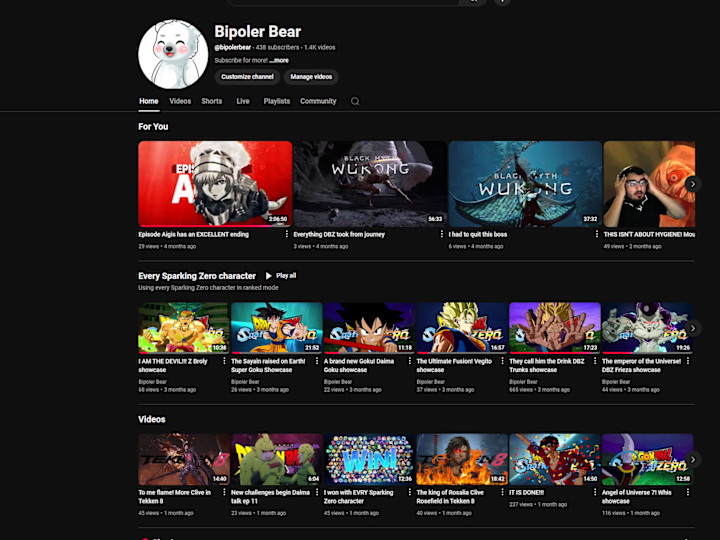The width and height of the screenshot is (720, 540).
Task: Click Bipoler Bear under the Vegito showcase video
Action: pos(431,382)
